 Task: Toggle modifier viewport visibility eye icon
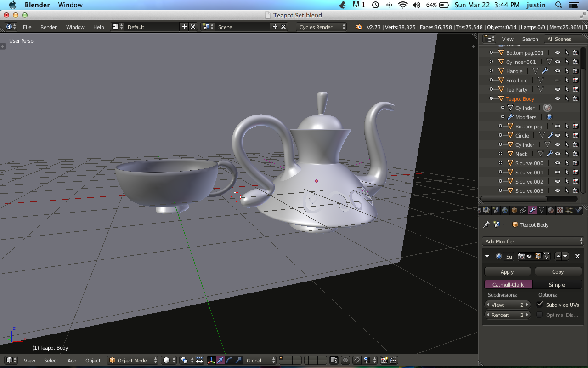[x=529, y=256]
